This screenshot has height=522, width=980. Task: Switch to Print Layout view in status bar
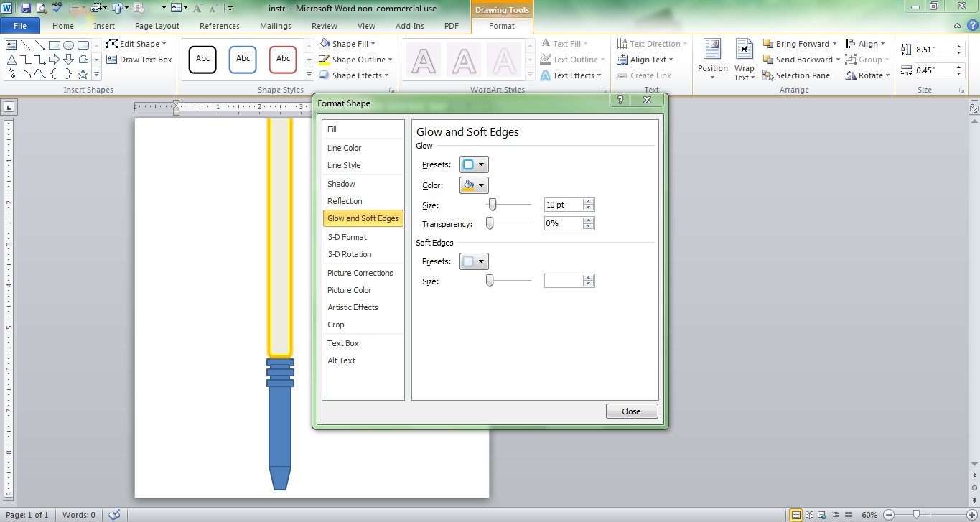click(795, 515)
